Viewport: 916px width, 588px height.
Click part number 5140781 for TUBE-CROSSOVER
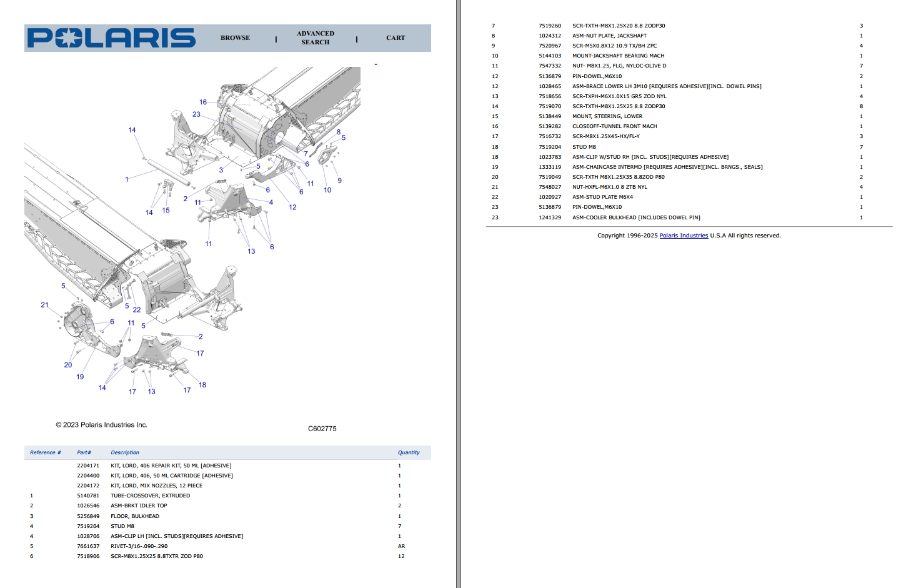(x=88, y=496)
